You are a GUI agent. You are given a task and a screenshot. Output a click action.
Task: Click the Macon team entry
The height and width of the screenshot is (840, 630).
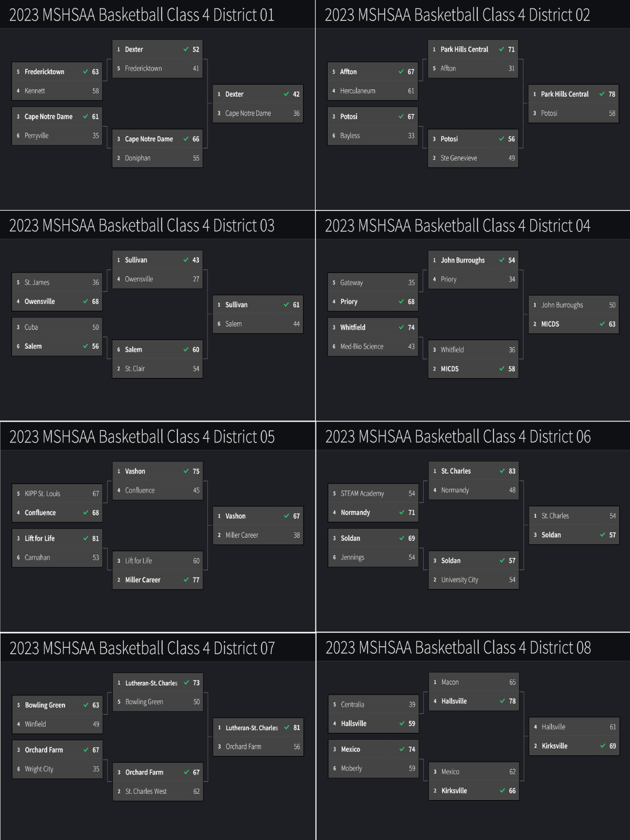[x=474, y=682]
